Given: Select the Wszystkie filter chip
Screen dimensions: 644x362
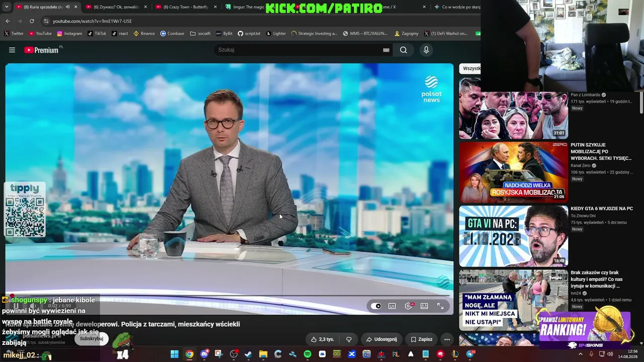Looking at the screenshot, I should point(471,68).
